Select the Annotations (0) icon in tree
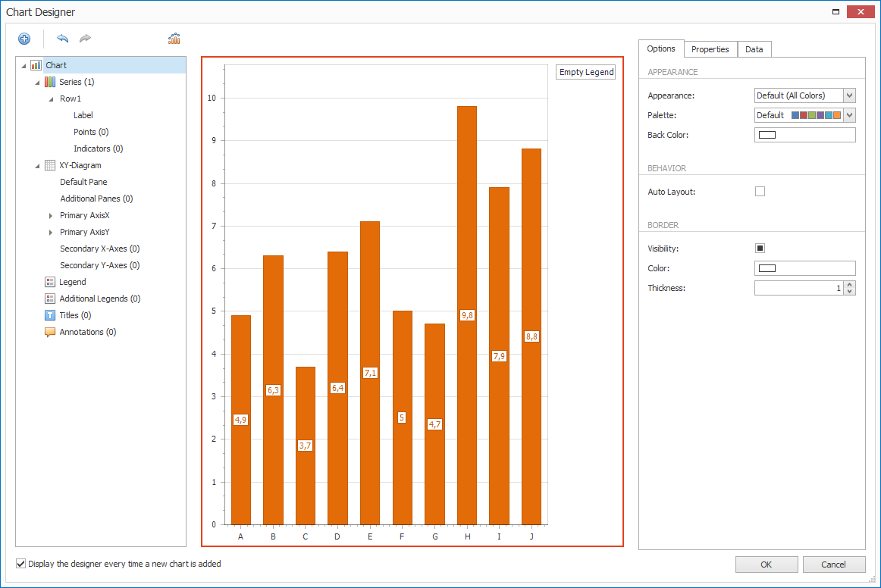Screen dimensions: 881x588 [50, 332]
